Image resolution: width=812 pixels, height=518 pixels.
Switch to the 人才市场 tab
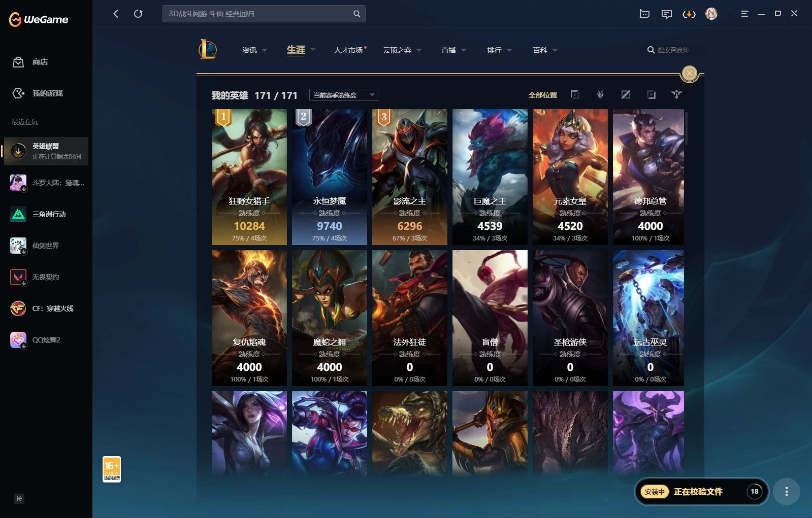348,50
